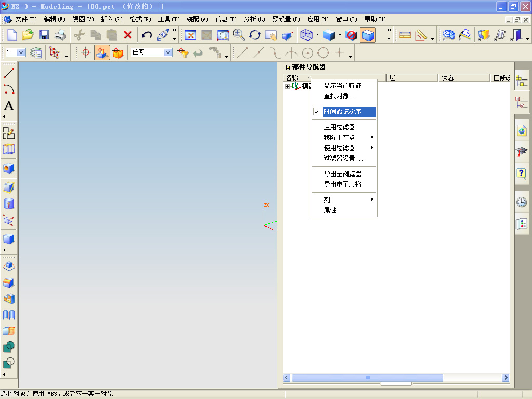This screenshot has height=399, width=532.
Task: Click the highlighted shaded cube icon
Action: click(x=368, y=35)
